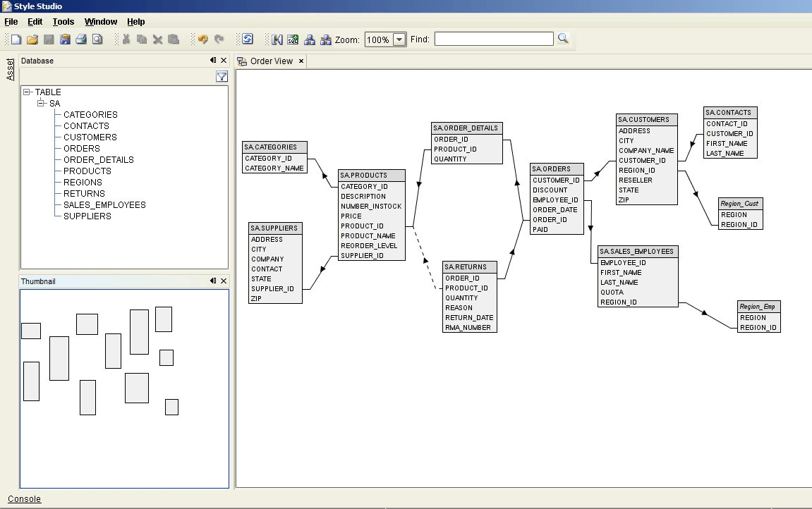Click the Print icon in the toolbar

pyautogui.click(x=82, y=39)
